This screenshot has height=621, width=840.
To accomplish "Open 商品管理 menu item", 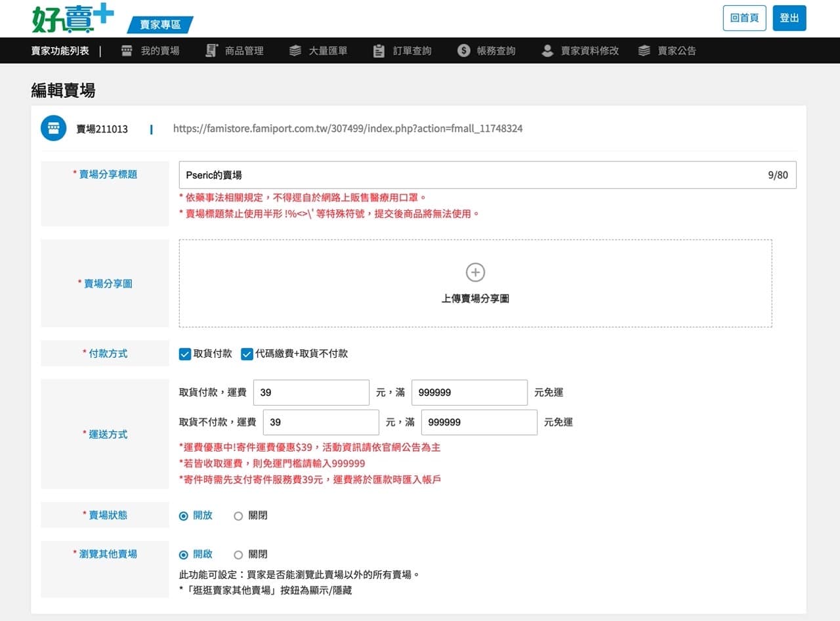I will point(244,51).
